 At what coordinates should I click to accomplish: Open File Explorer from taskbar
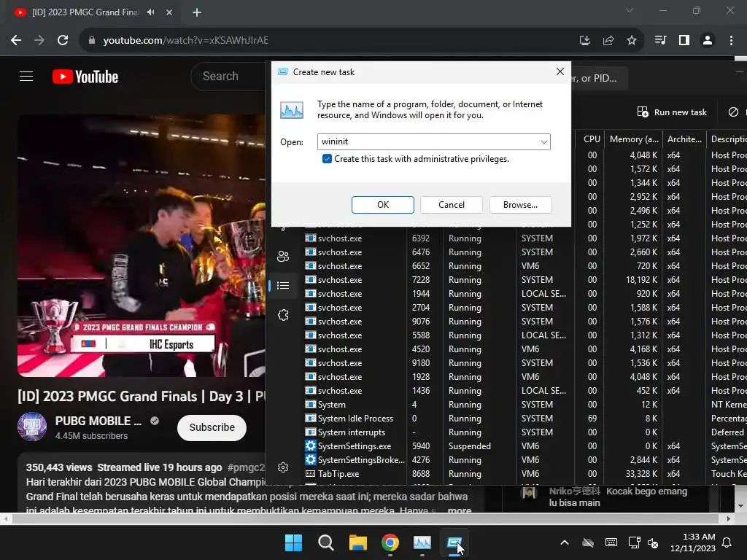pos(357,542)
